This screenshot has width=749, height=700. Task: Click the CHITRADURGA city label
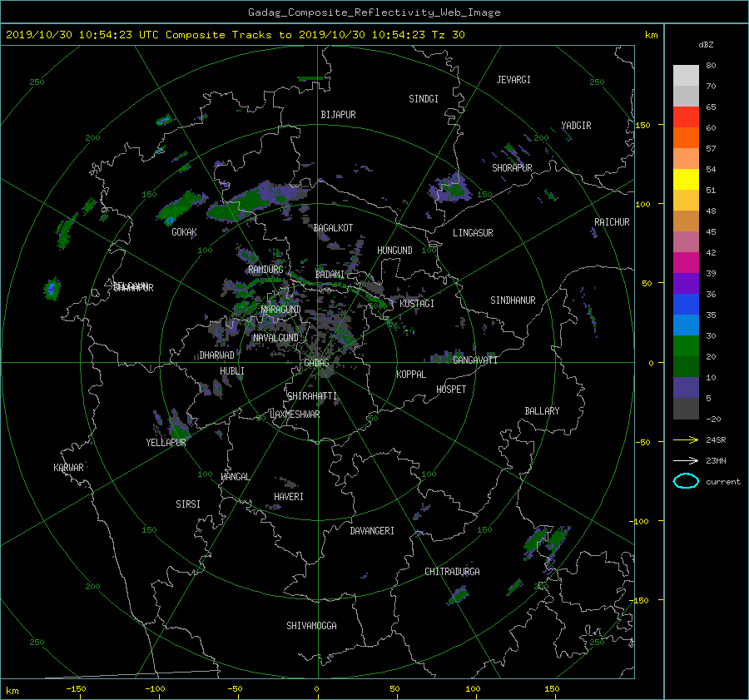pos(452,572)
